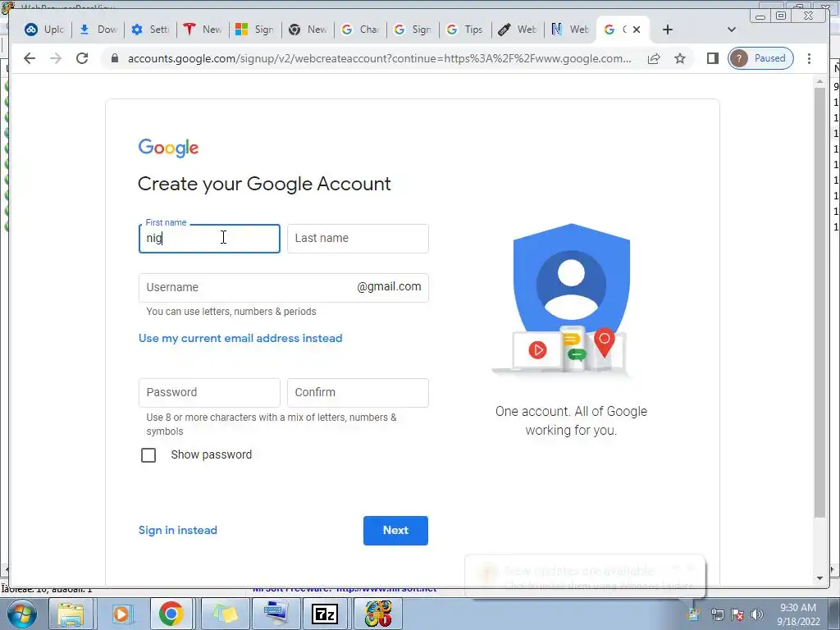Click the page vertical scrollbar thumb
Viewport: 840px width, 630px height.
[x=819, y=303]
